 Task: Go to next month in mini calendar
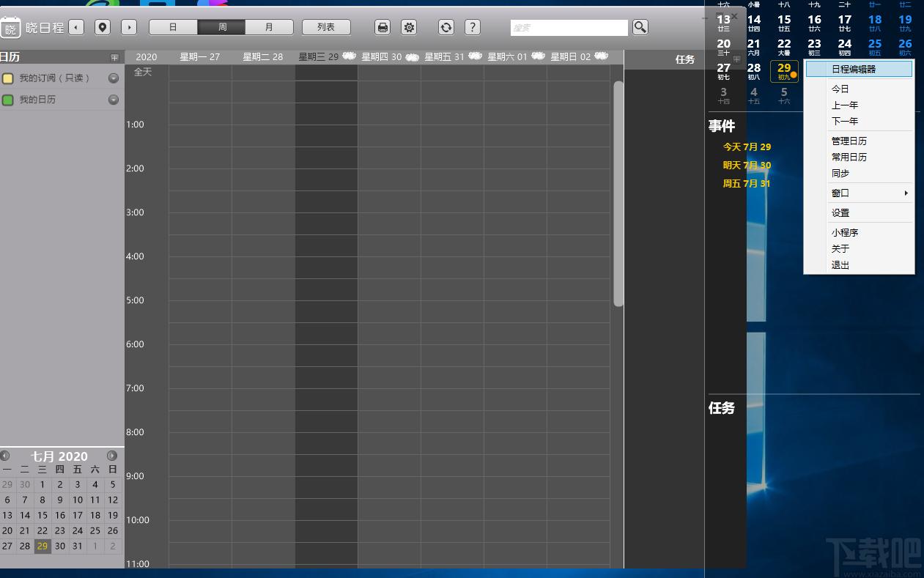[112, 456]
